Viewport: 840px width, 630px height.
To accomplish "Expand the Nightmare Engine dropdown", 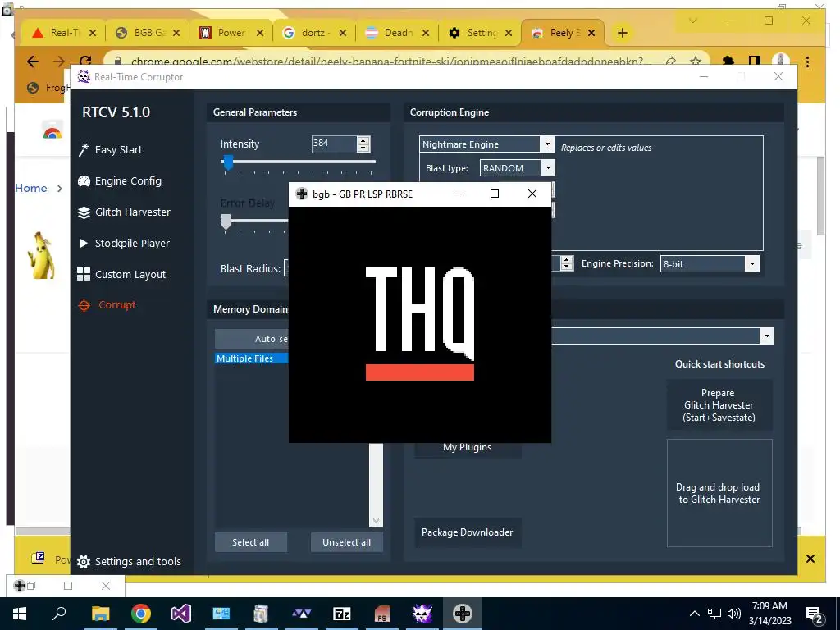I will click(x=547, y=144).
